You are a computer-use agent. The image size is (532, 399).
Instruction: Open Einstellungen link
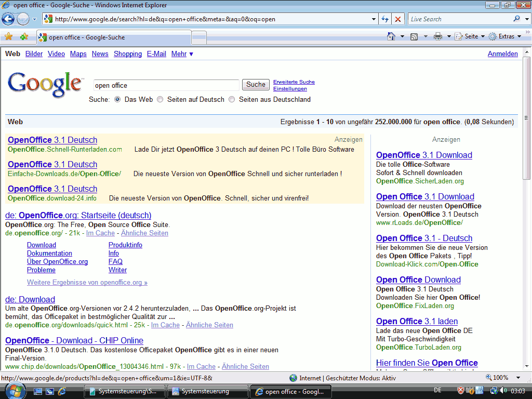[x=290, y=88]
